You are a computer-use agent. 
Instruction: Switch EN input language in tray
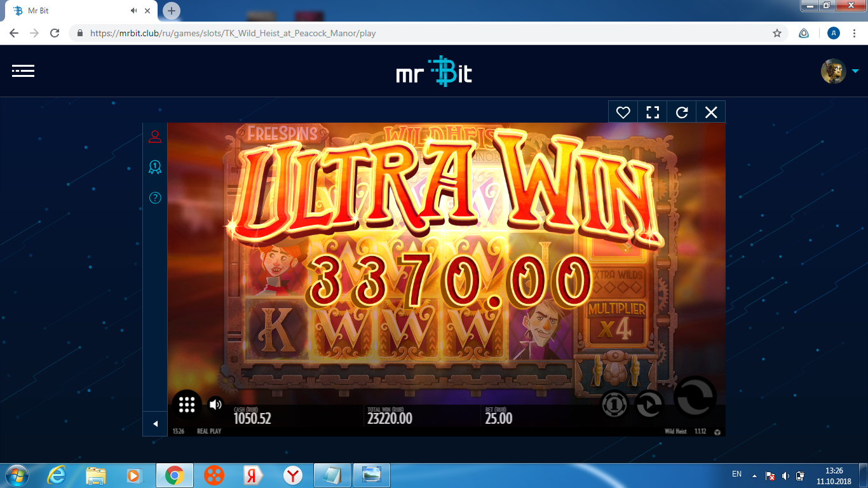[737, 475]
